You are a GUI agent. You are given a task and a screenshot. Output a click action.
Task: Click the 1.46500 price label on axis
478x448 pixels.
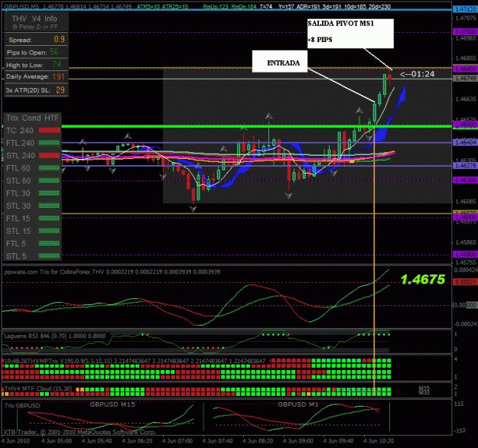pyautogui.click(x=464, y=125)
